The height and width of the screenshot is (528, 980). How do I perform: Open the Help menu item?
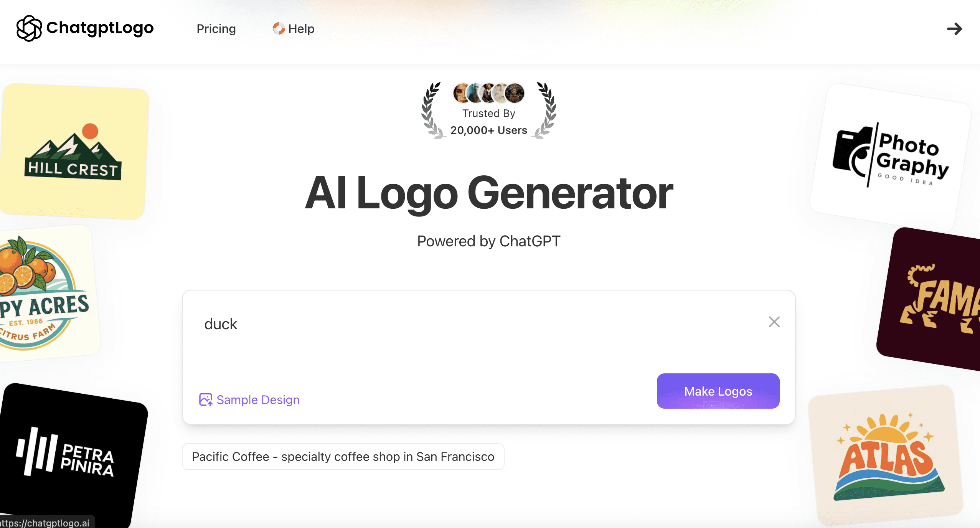coord(301,29)
